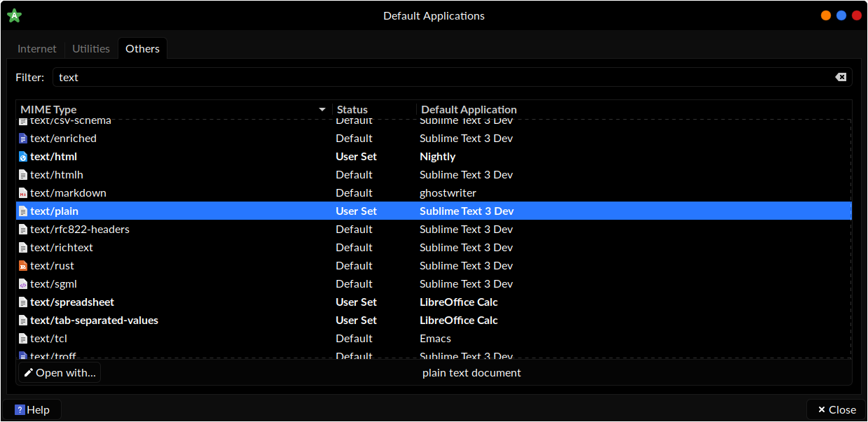Click the plain text document description label
Viewport: 868px width, 422px height.
(x=471, y=372)
